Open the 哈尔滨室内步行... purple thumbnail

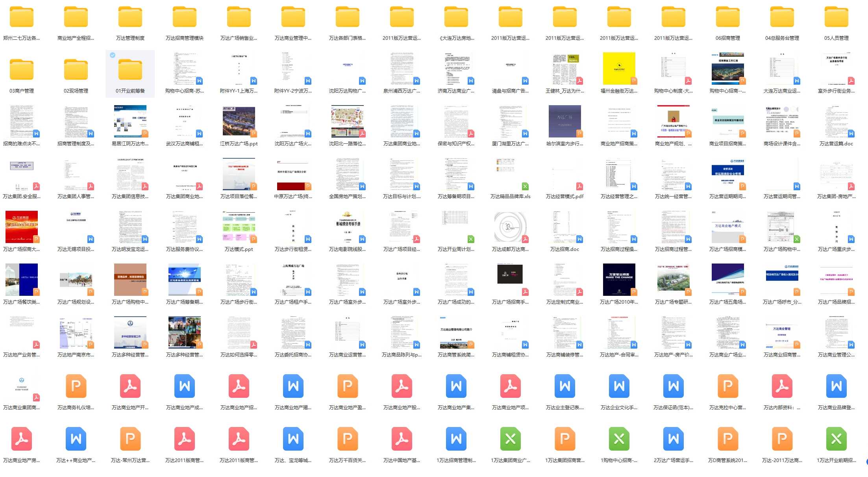point(565,121)
